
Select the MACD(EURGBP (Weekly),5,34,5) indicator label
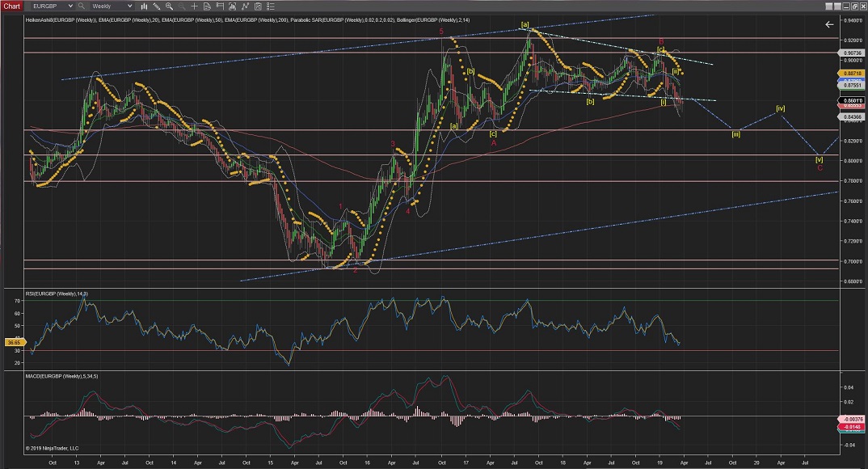coord(61,377)
